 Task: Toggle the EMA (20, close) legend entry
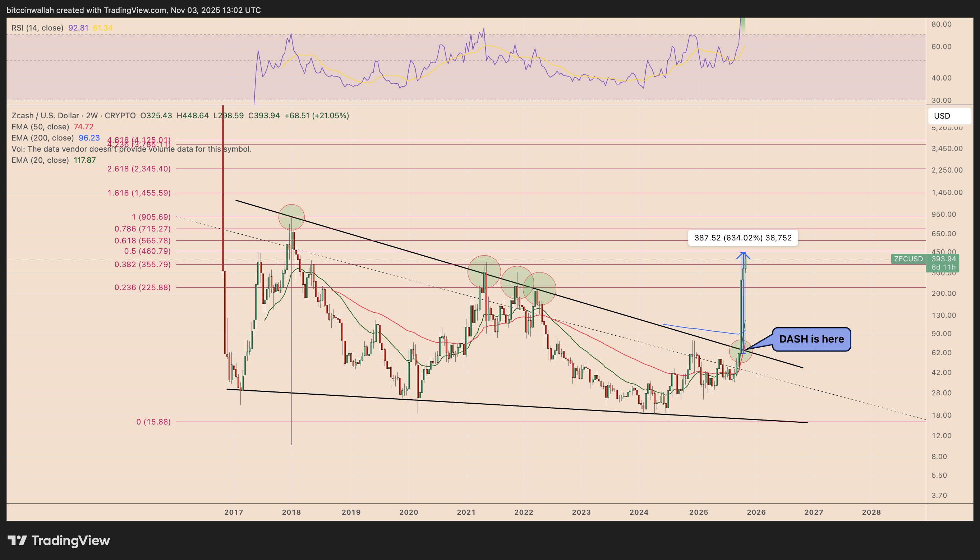point(40,160)
